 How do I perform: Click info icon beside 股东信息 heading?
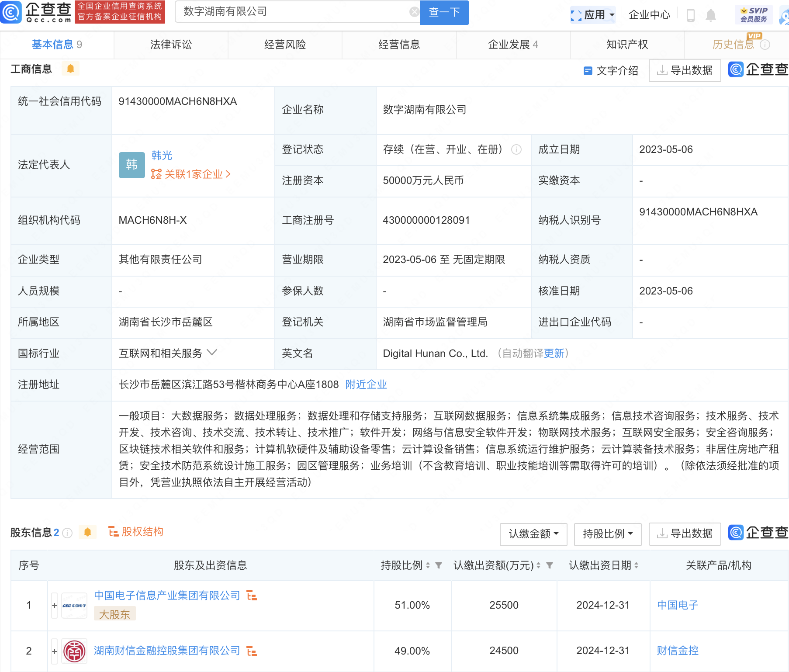[x=67, y=533]
